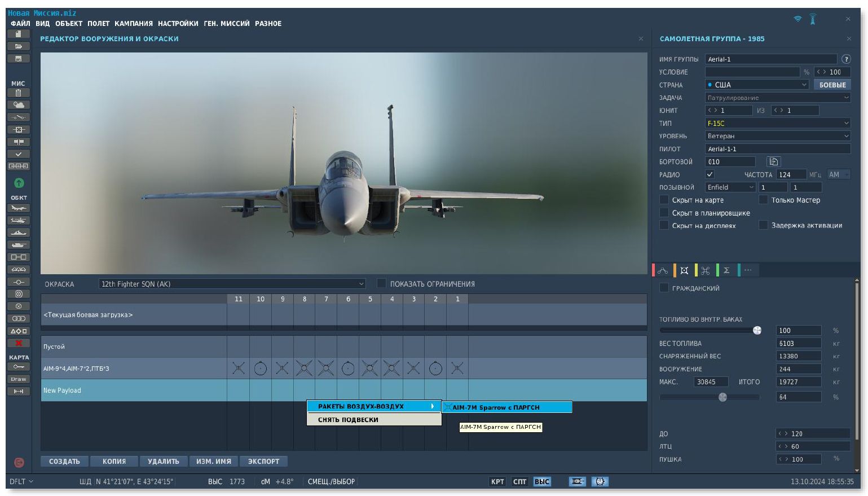Expand the ТИП aircraft type dropdown

click(x=778, y=124)
